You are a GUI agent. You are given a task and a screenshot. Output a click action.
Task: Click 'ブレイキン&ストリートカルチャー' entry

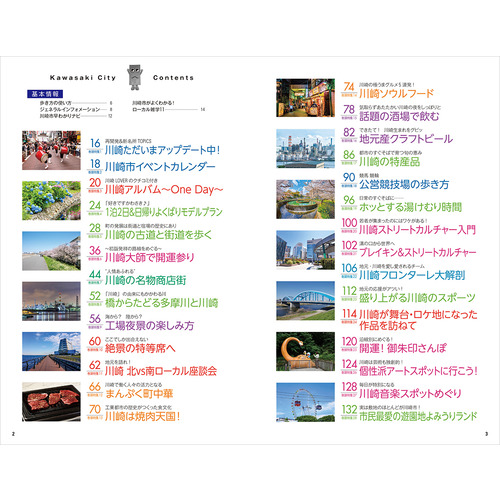click(418, 252)
